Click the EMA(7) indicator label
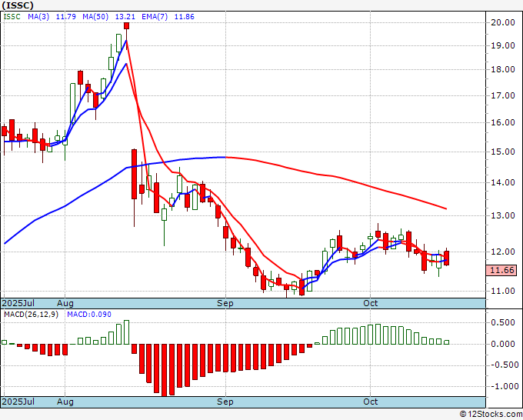 click(x=155, y=17)
